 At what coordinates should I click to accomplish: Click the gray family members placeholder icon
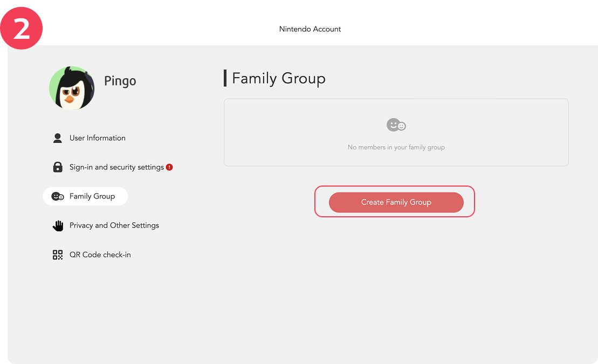click(396, 125)
